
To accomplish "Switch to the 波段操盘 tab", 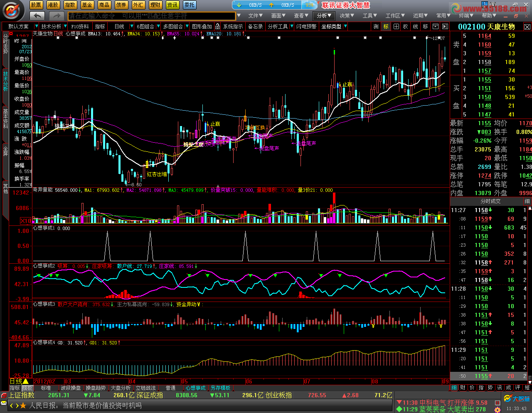I will coord(71,388).
